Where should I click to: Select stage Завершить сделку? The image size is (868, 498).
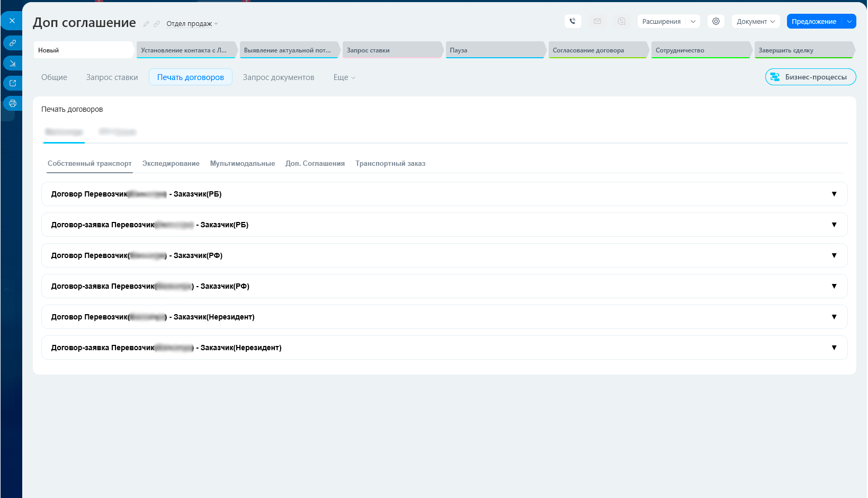(804, 50)
